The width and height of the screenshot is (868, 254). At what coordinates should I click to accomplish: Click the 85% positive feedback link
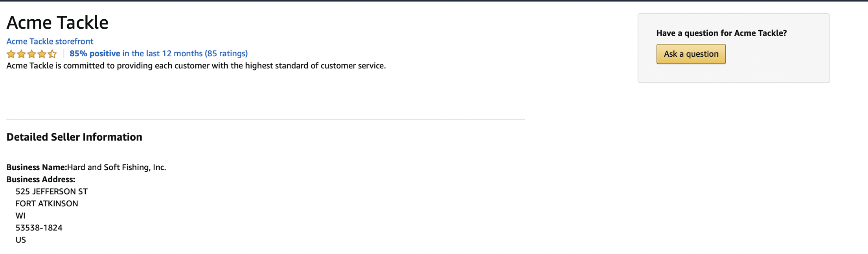point(94,53)
